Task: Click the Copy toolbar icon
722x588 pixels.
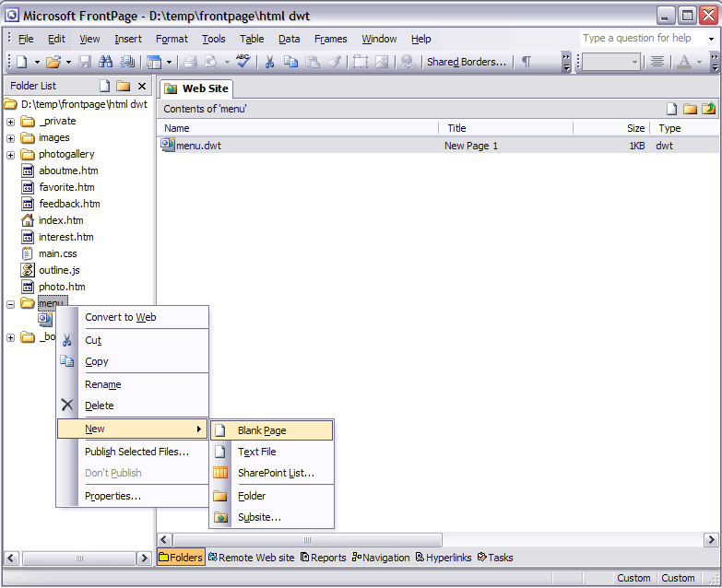Action: click(x=290, y=62)
